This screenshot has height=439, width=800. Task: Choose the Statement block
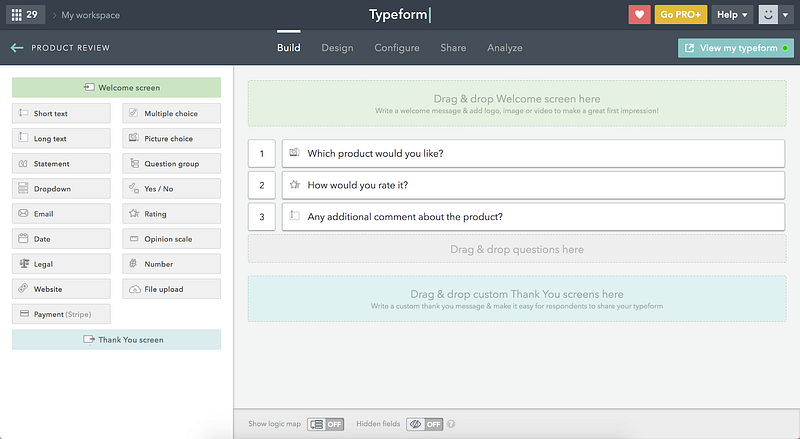[x=61, y=163]
